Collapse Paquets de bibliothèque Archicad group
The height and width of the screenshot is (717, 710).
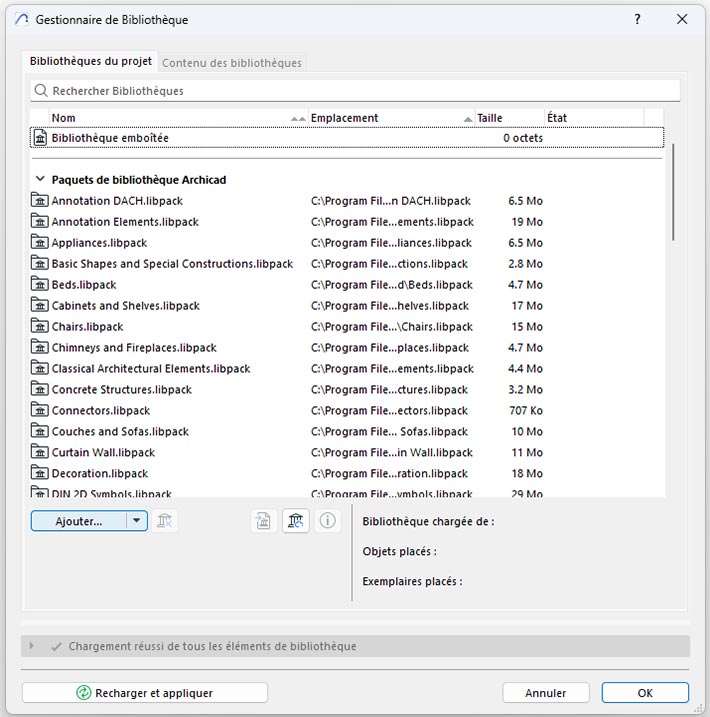[40, 179]
